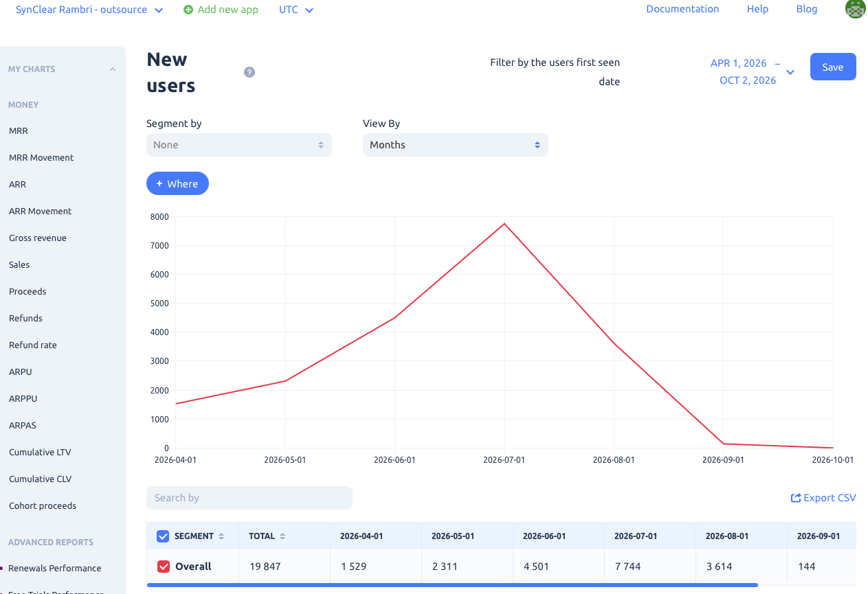
Task: Click the Where filter button
Action: pos(177,183)
